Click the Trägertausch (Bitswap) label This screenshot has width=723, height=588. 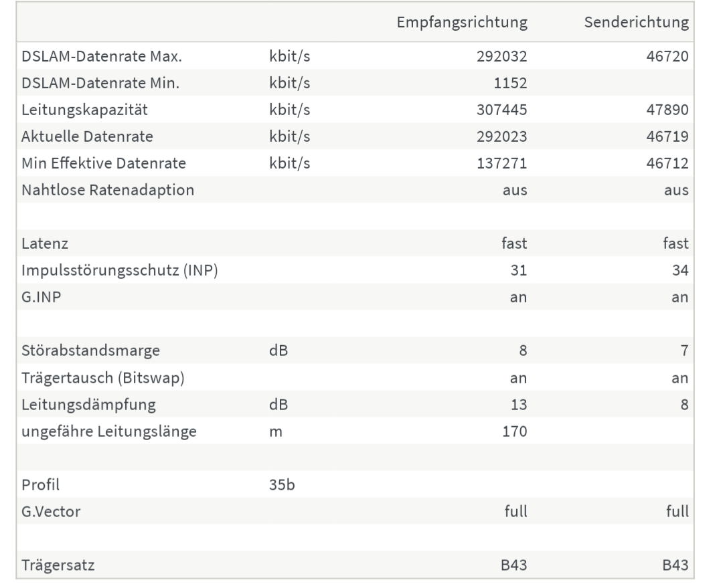click(x=103, y=378)
